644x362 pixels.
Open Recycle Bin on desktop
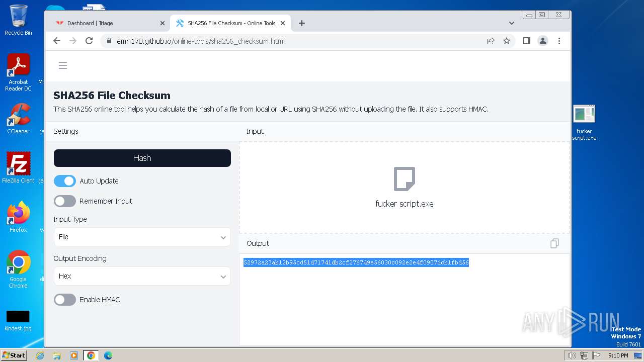click(x=18, y=20)
